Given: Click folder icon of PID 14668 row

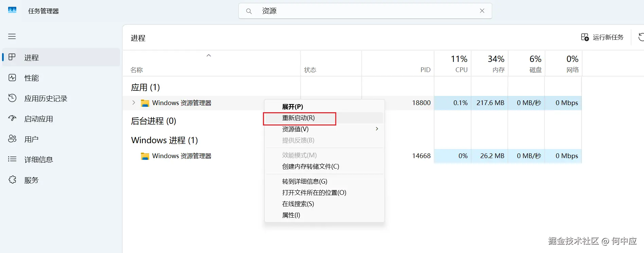Looking at the screenshot, I should 145,156.
